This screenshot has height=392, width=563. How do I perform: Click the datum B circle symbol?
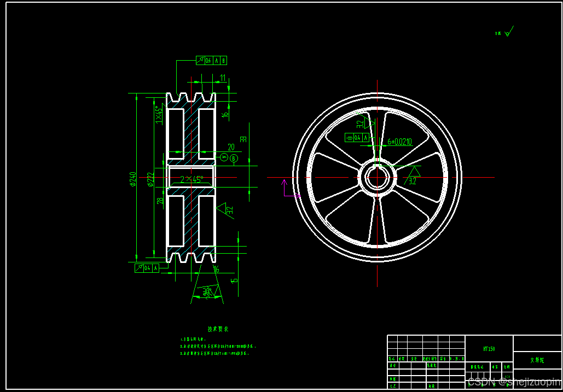coord(234,158)
